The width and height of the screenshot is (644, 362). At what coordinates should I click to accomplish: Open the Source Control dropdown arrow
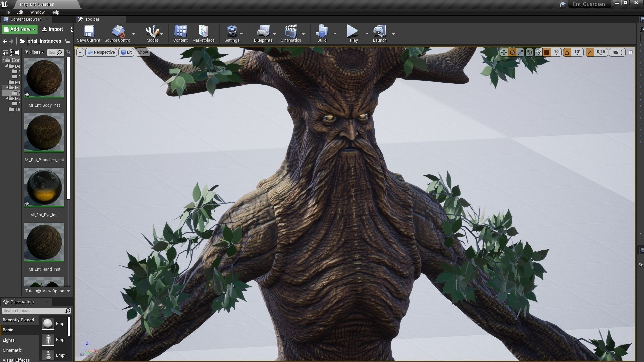[134, 34]
